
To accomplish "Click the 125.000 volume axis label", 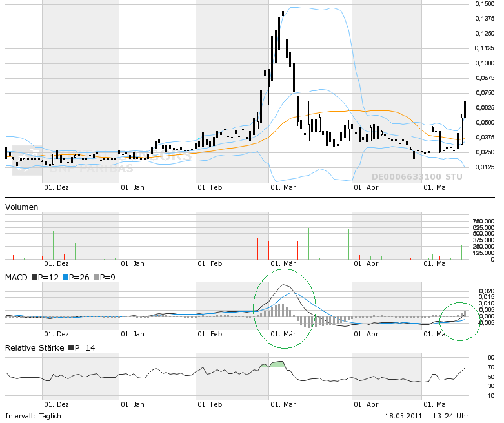I will click(483, 253).
